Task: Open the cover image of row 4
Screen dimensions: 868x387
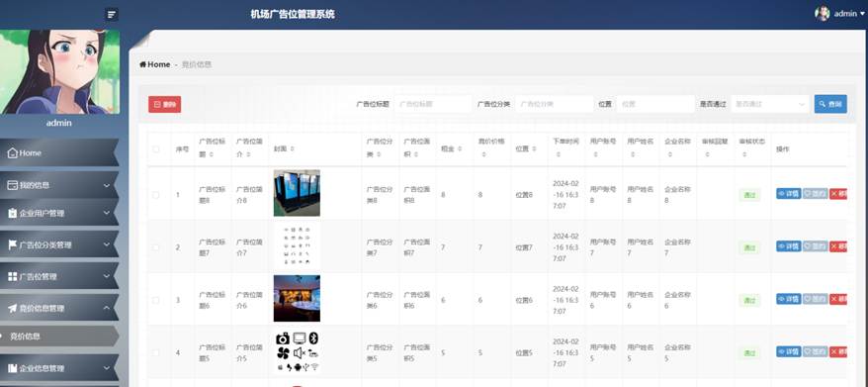Action: click(x=297, y=351)
